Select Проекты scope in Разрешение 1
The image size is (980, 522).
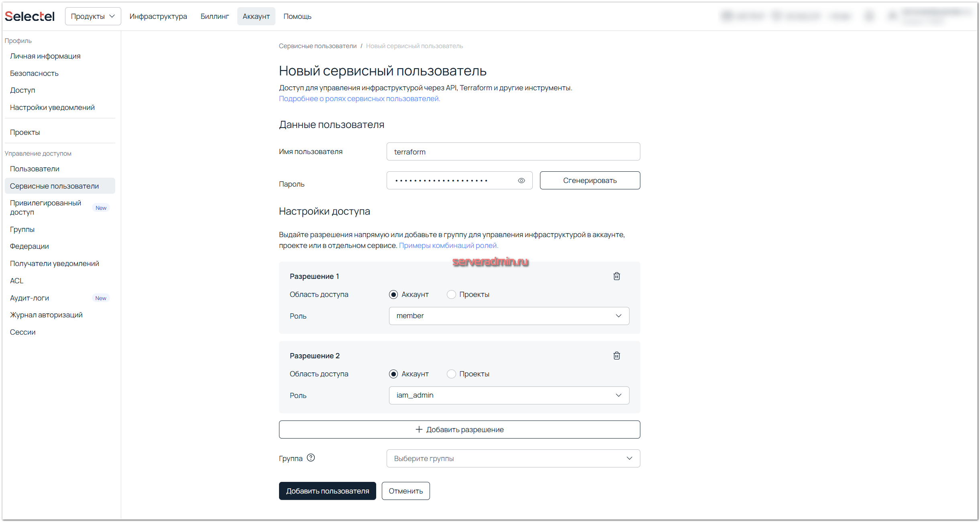451,295
